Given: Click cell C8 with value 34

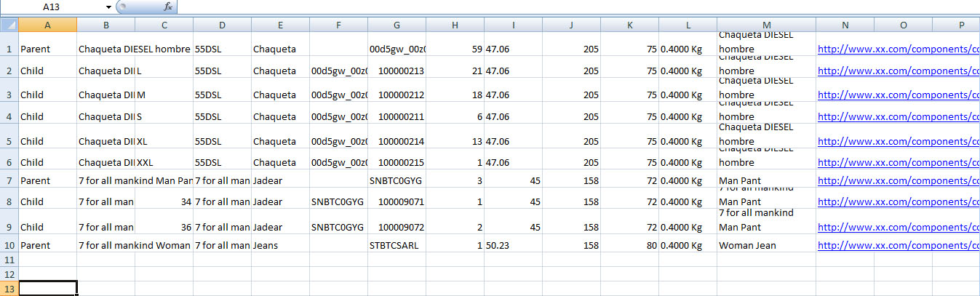Looking at the screenshot, I should [164, 199].
